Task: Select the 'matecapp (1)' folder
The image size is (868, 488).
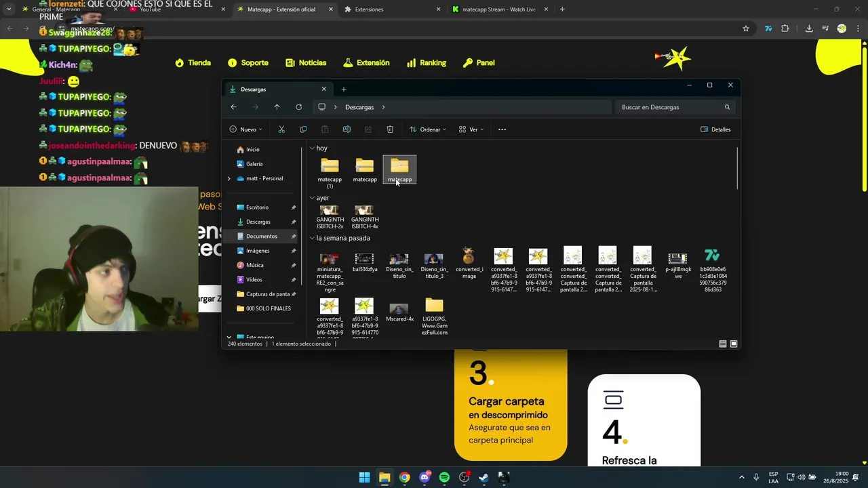Action: (330, 173)
